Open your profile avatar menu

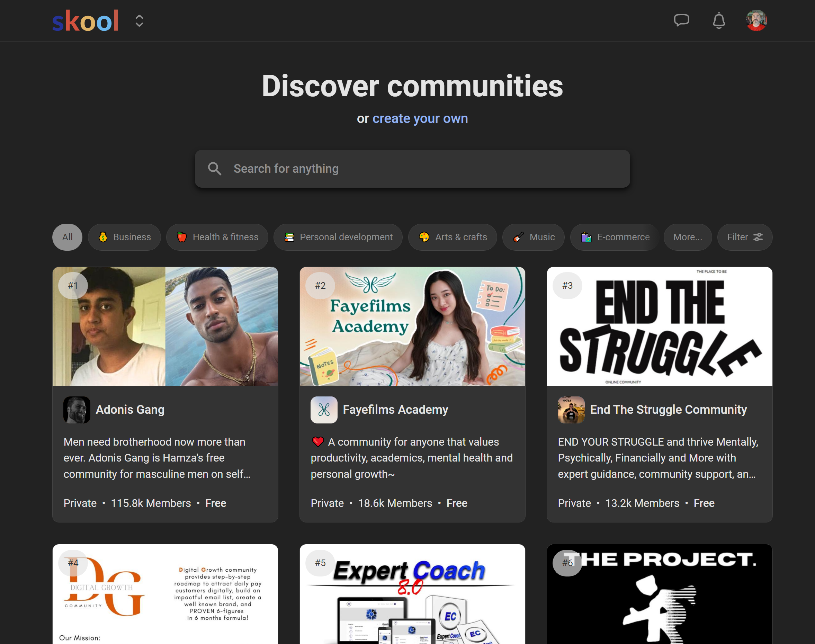[756, 21]
